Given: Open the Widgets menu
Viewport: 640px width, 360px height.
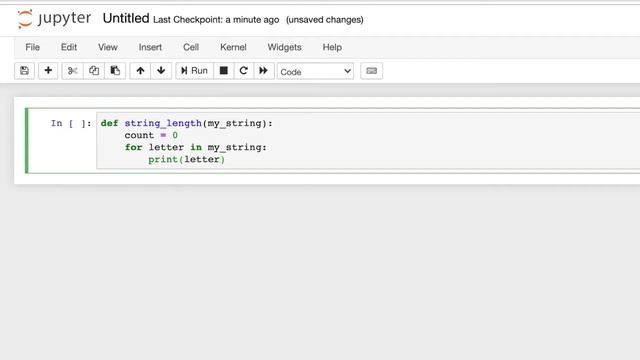Looking at the screenshot, I should coord(284,47).
